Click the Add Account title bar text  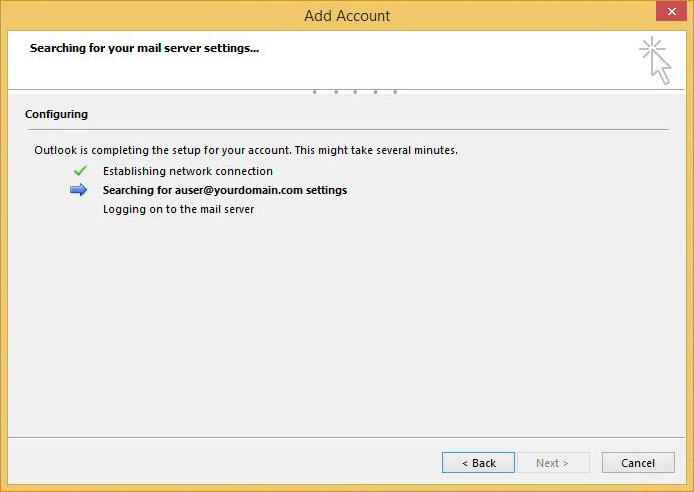tap(347, 15)
